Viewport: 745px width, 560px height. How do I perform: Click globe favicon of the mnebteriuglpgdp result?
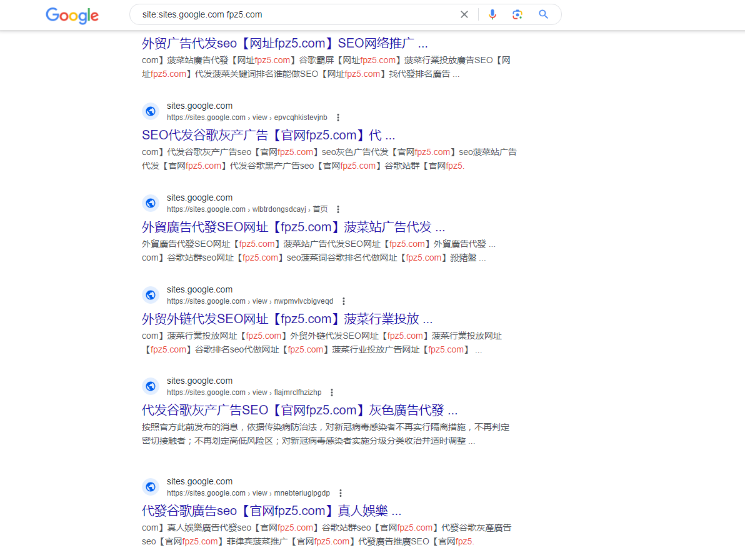click(x=151, y=487)
